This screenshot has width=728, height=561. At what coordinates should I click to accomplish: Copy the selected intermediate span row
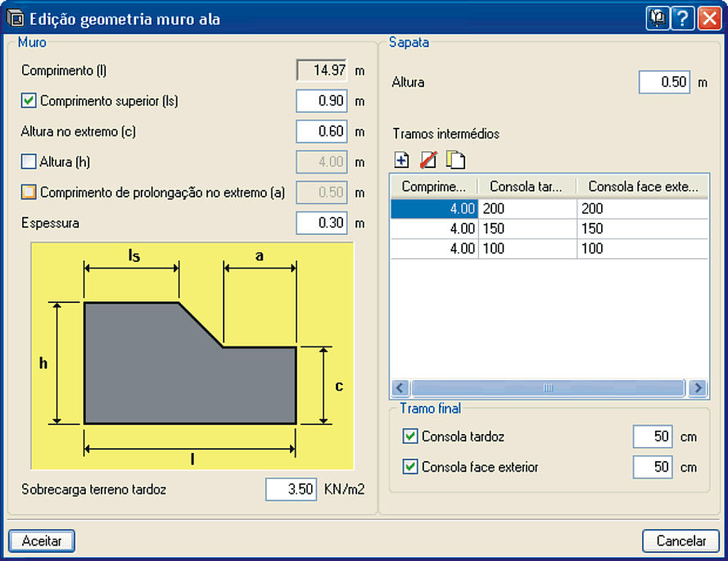455,160
